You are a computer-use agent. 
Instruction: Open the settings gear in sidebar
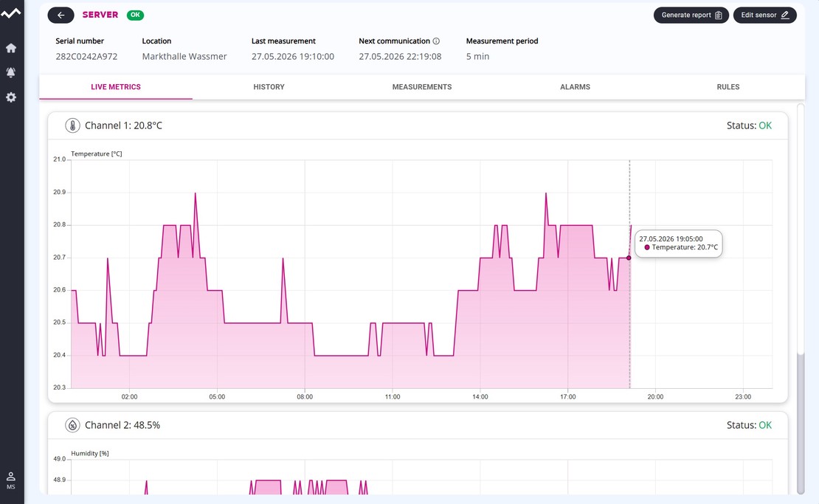[x=11, y=97]
